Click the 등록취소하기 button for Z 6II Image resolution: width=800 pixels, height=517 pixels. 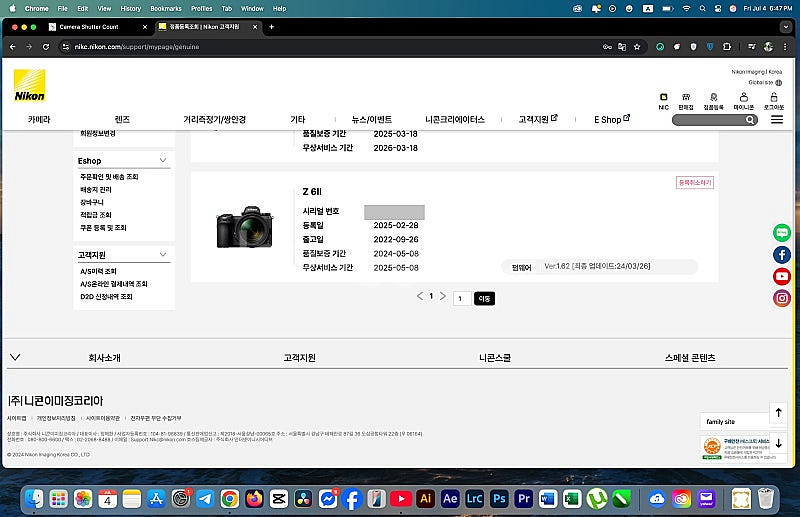(x=694, y=183)
